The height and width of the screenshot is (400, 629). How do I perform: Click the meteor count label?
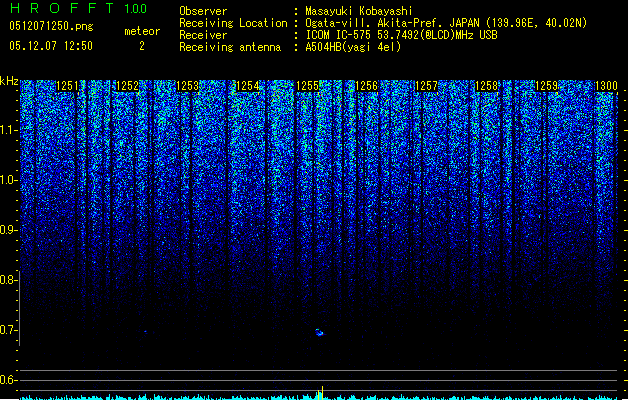point(142,31)
